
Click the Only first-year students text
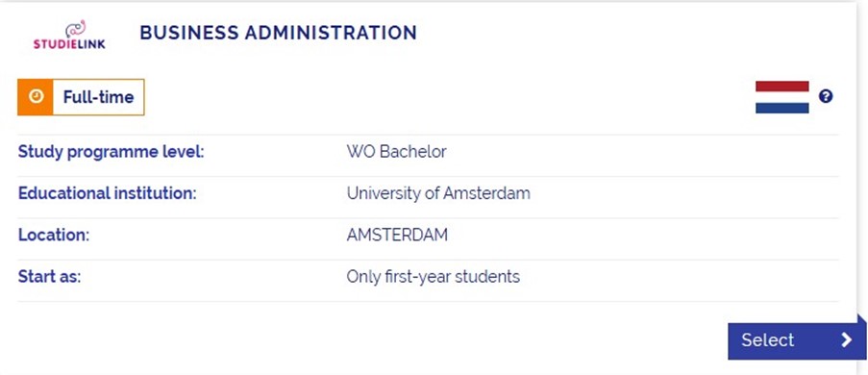click(433, 276)
